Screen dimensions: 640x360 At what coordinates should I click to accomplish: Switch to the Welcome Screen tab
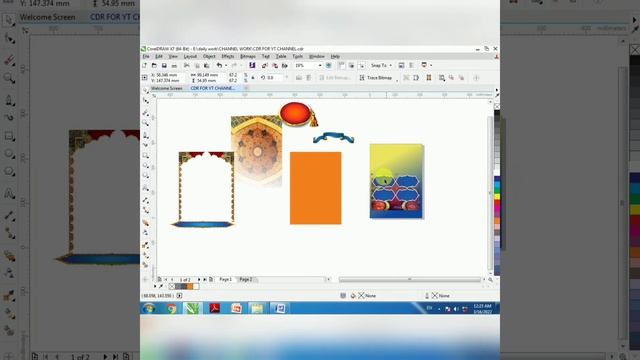[167, 88]
